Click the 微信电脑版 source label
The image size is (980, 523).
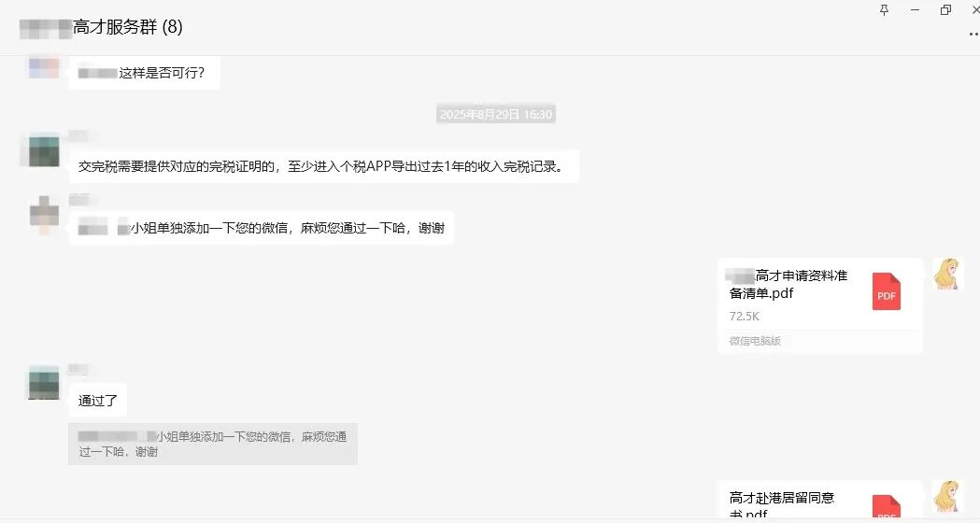click(755, 341)
